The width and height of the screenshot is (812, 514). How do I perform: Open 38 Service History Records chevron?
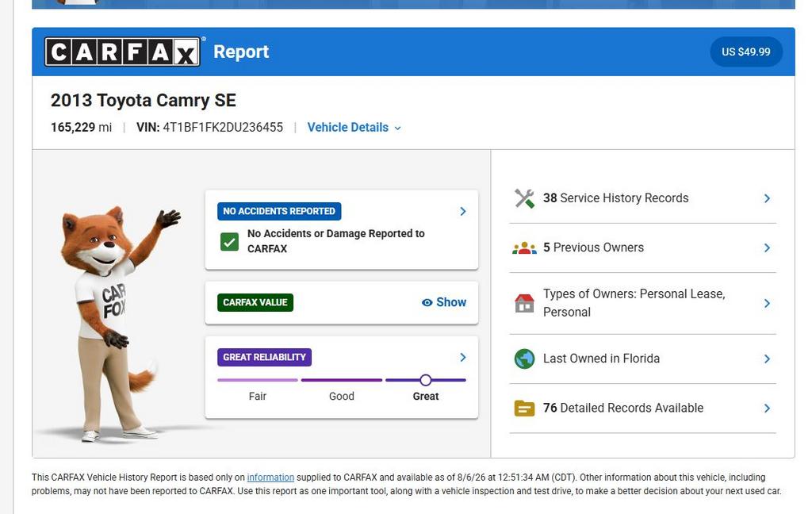click(x=767, y=198)
